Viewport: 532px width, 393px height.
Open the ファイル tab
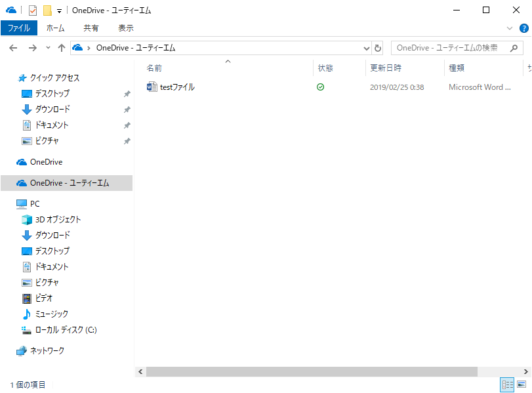pos(19,28)
